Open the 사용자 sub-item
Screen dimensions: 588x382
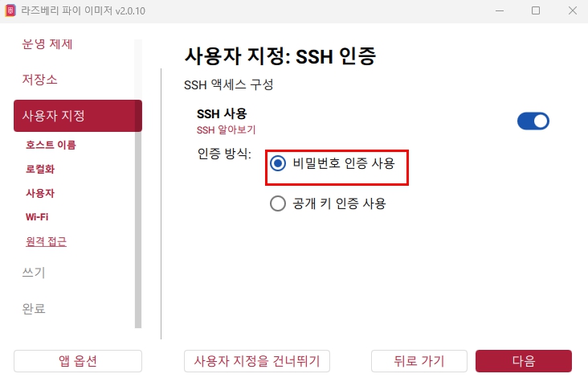[40, 193]
